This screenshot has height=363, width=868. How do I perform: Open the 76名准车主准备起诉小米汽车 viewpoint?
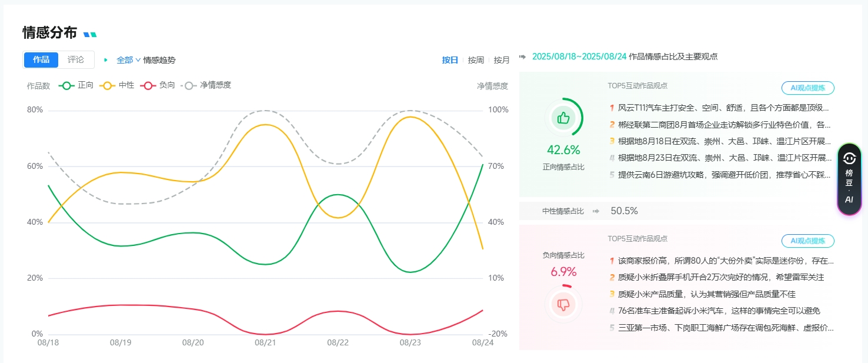point(719,311)
